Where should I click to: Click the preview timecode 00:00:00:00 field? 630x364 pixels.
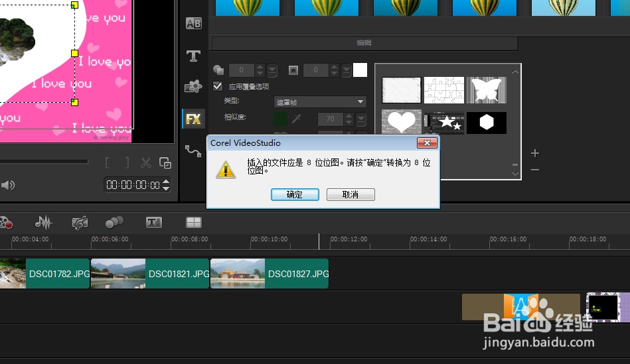click(133, 185)
